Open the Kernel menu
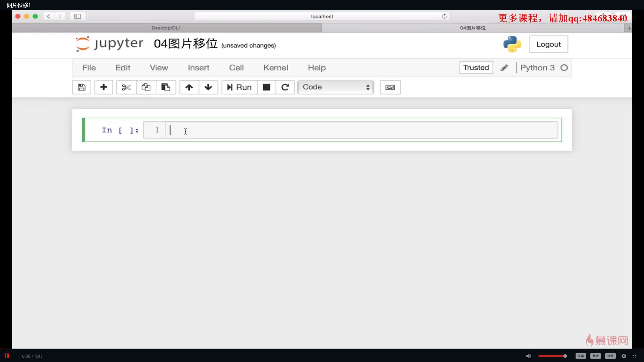644x362 pixels. coord(275,67)
